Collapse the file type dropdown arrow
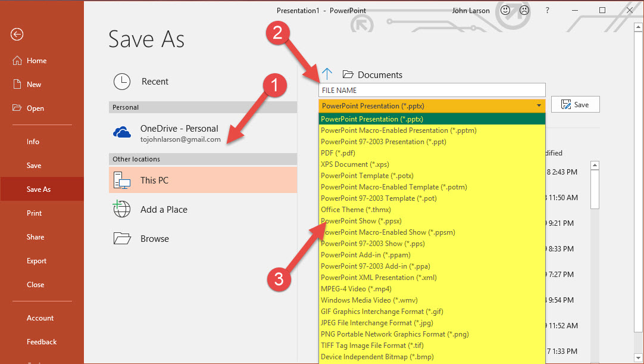Viewport: 644px width, 364px height. coord(539,106)
